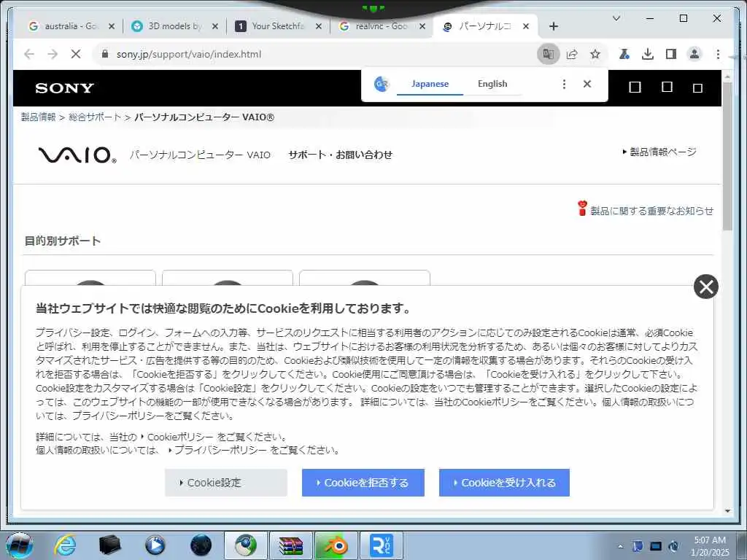Click the taskbar clock
Image resolution: width=747 pixels, height=560 pixels.
pyautogui.click(x=709, y=546)
